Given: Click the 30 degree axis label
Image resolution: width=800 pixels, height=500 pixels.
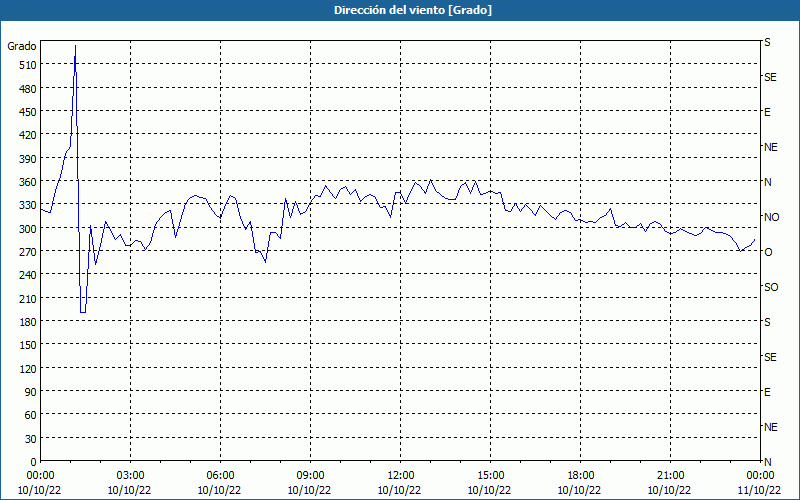Looking at the screenshot, I should coord(31,439).
